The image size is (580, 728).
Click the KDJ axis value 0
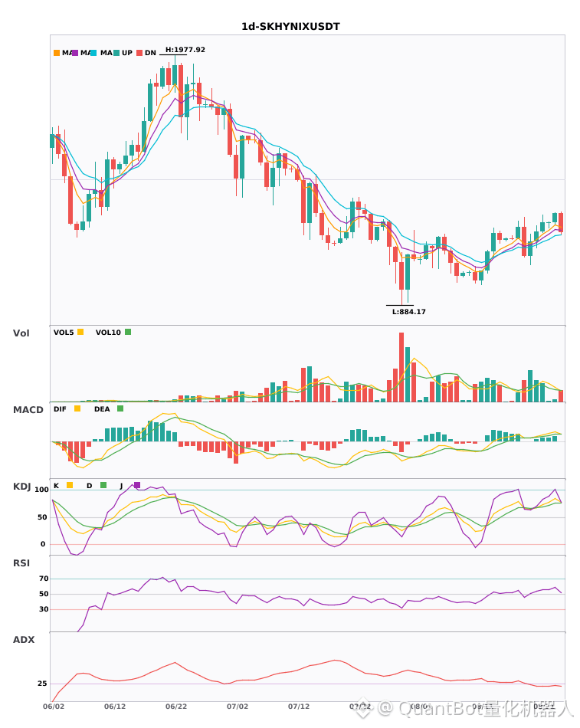point(43,544)
